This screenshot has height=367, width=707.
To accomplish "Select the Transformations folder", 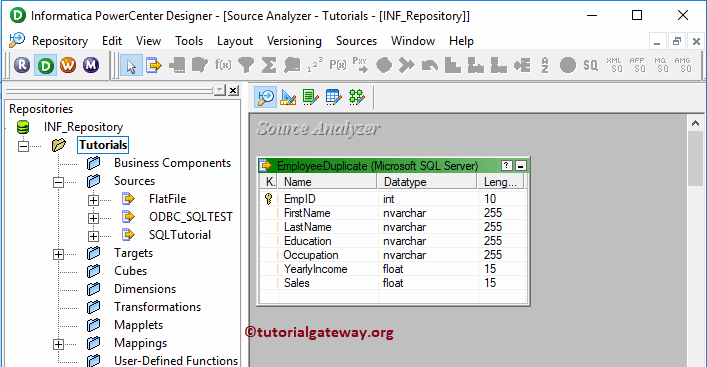I will [157, 307].
